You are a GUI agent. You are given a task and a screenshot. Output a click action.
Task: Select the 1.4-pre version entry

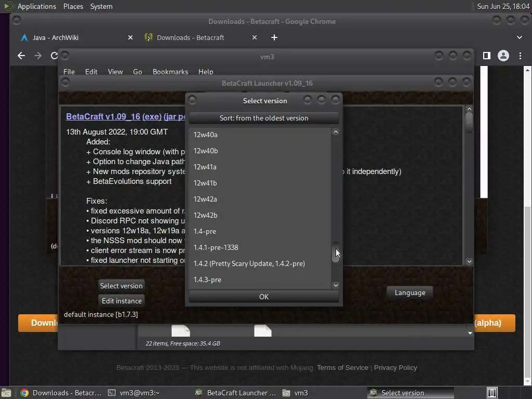point(260,231)
